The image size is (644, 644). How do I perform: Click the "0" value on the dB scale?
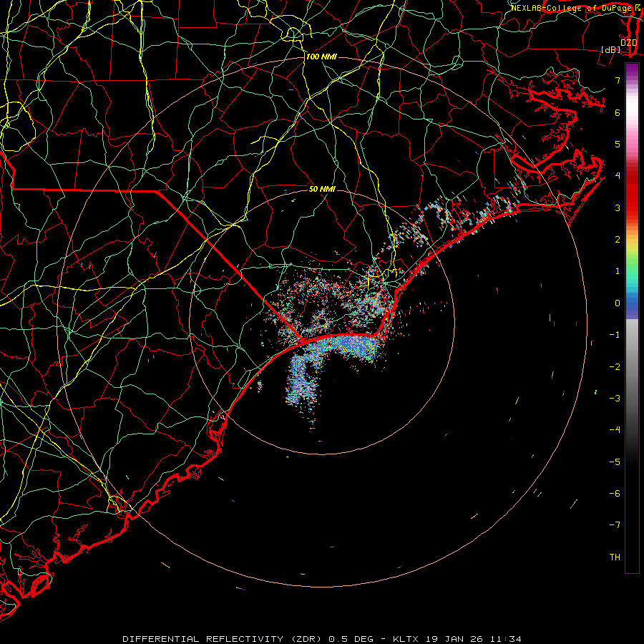point(618,303)
